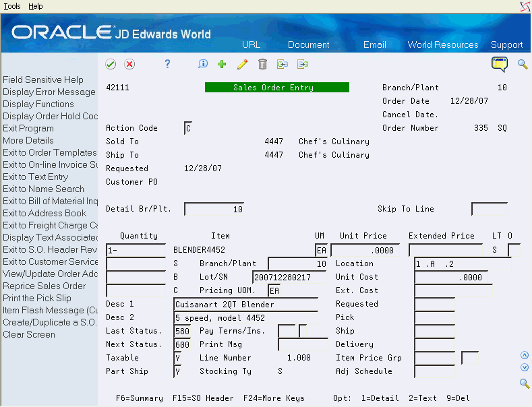Image resolution: width=532 pixels, height=407 pixels.
Task: Click the Print Msg field
Action: point(303,344)
